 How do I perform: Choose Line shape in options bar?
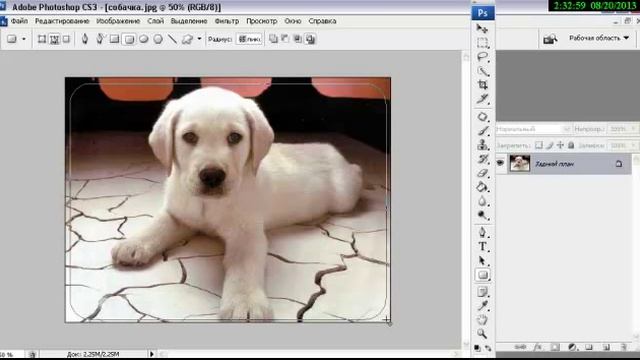click(172, 39)
